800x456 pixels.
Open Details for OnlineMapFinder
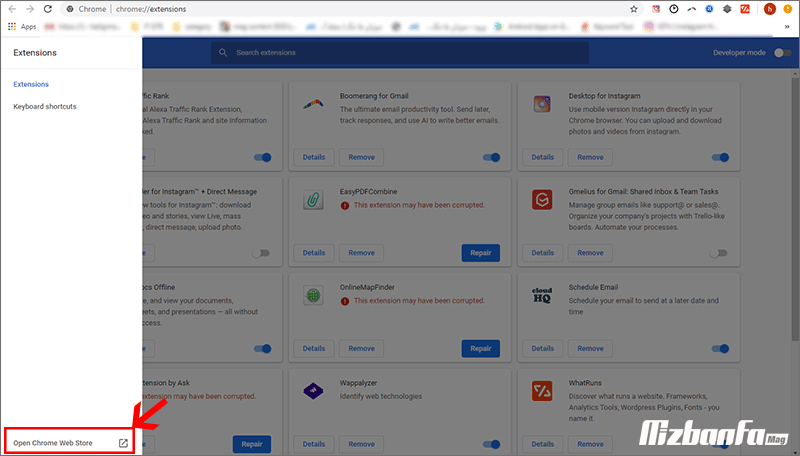314,348
